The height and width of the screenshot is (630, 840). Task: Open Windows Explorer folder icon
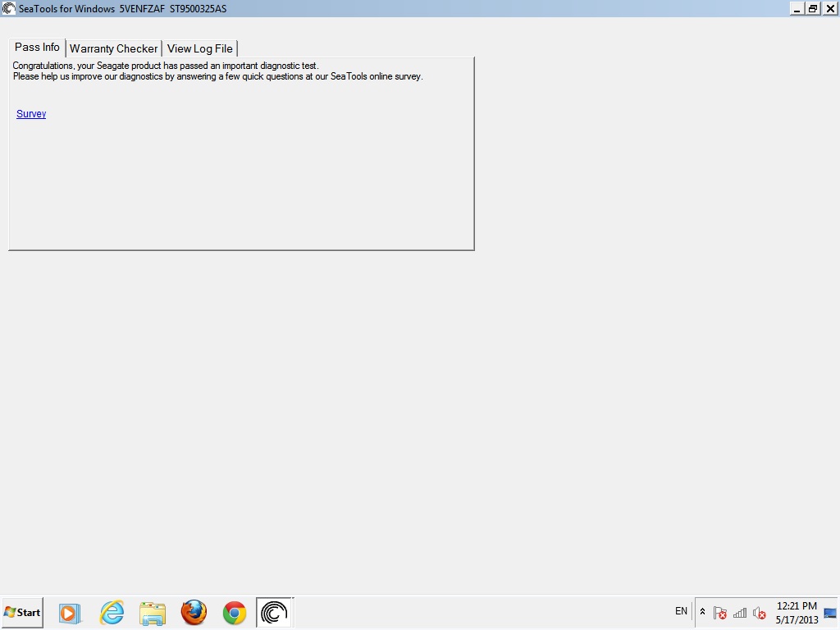point(153,613)
